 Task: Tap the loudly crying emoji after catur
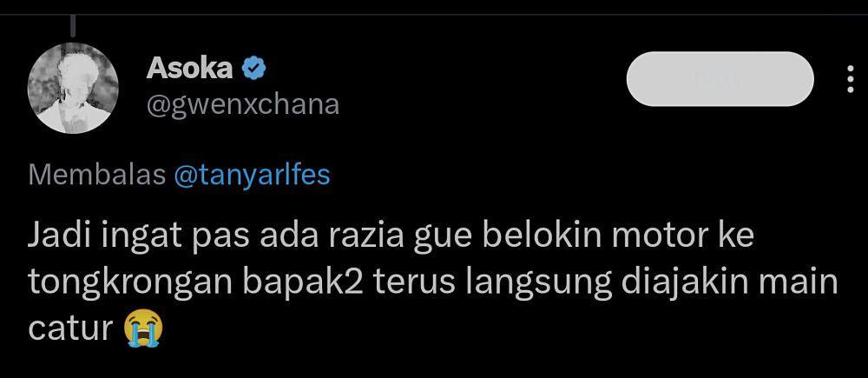tap(144, 328)
